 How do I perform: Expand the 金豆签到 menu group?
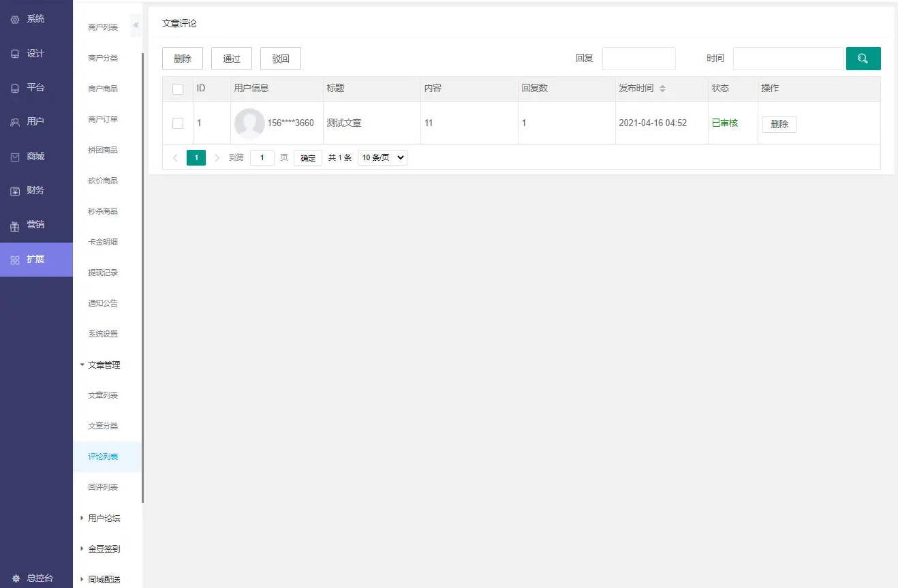pyautogui.click(x=82, y=548)
